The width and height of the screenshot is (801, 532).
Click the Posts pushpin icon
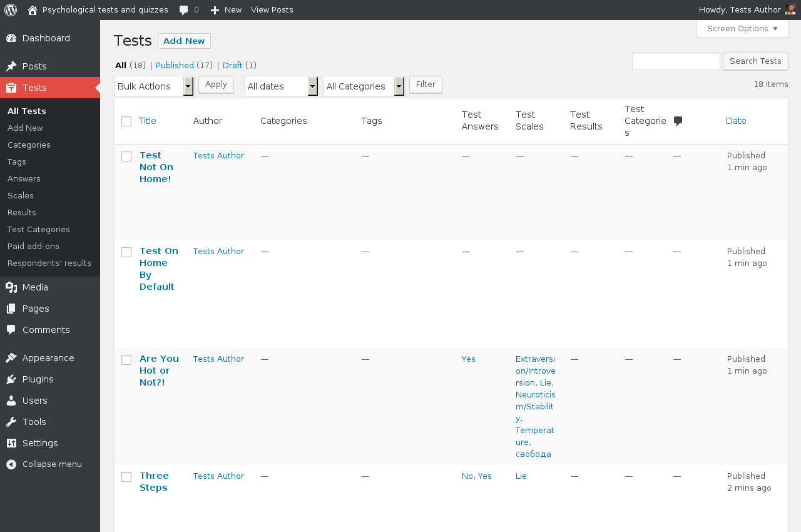[x=11, y=66]
